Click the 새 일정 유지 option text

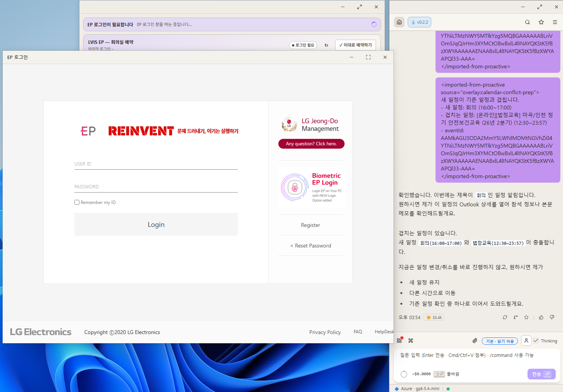pyautogui.click(x=424, y=282)
